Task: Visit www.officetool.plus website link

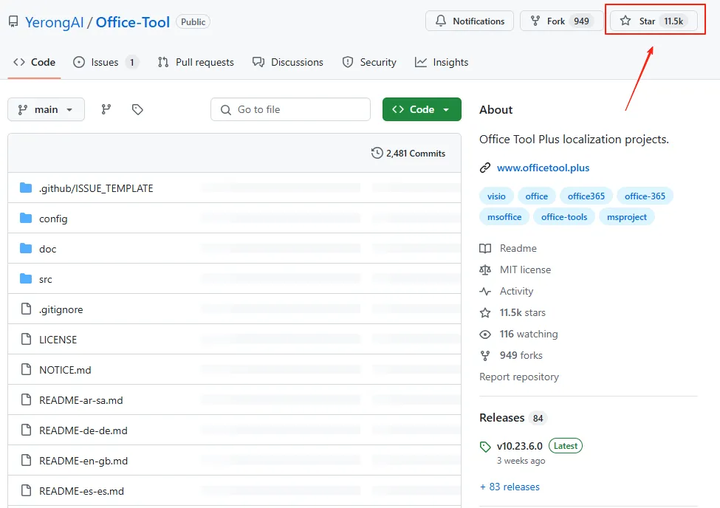Action: (543, 168)
